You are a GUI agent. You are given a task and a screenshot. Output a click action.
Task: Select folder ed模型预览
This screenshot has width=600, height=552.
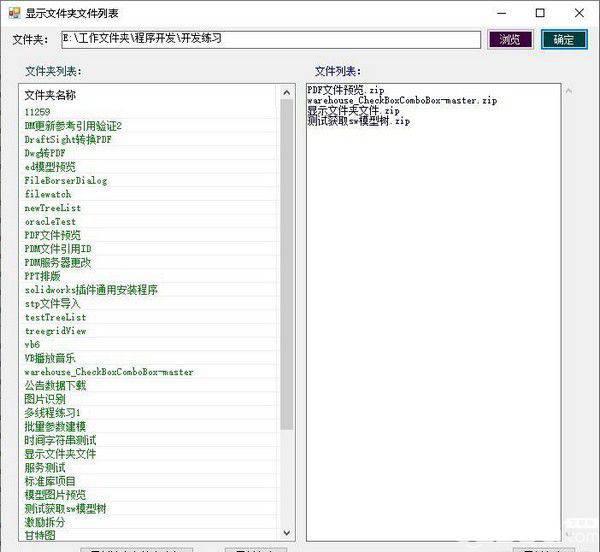(x=50, y=167)
